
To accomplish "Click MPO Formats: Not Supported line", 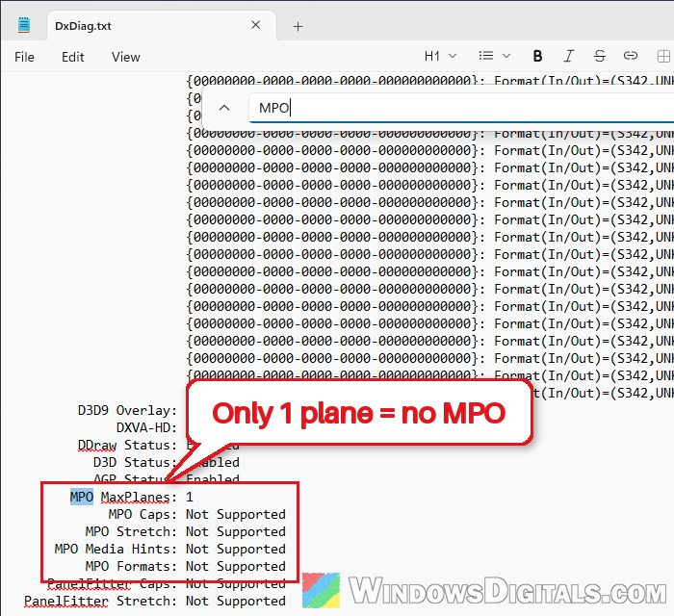I will (x=185, y=566).
